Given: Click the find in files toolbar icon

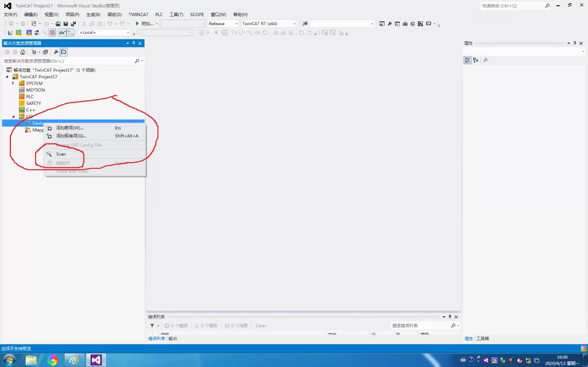Looking at the screenshot, I should pyautogui.click(x=305, y=24).
